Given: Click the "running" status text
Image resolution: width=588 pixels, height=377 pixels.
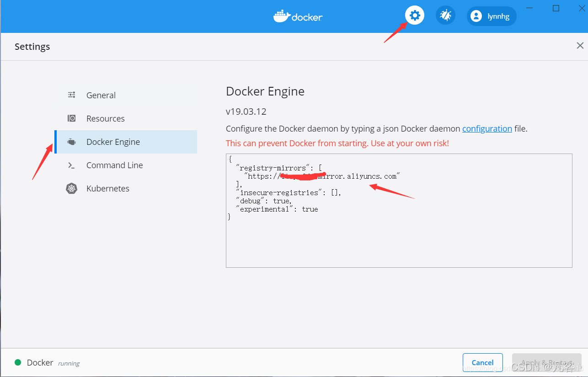Looking at the screenshot, I should click(x=69, y=363).
